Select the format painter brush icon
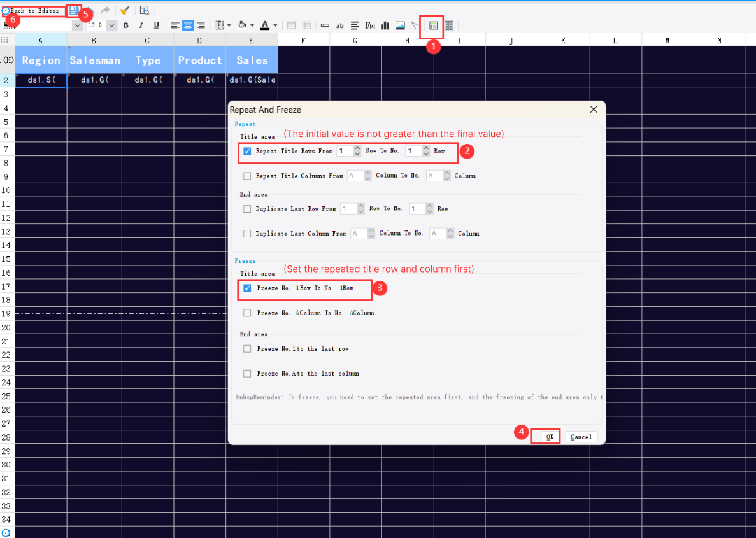Image resolution: width=756 pixels, height=538 pixels. (x=124, y=10)
